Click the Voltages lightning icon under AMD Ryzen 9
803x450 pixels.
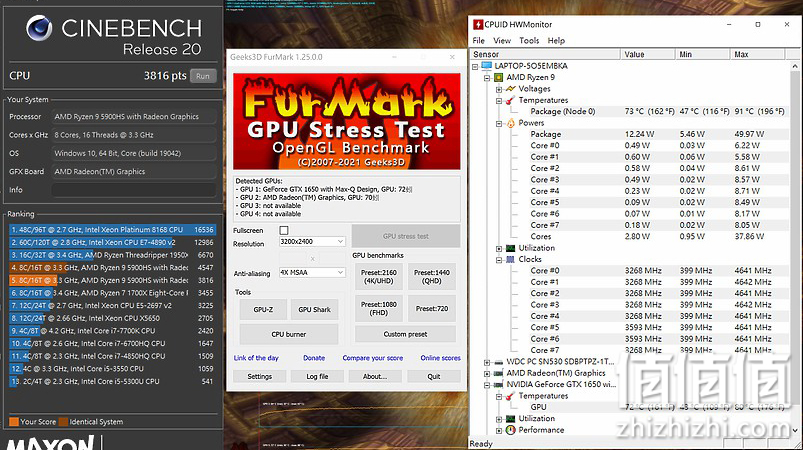point(511,89)
